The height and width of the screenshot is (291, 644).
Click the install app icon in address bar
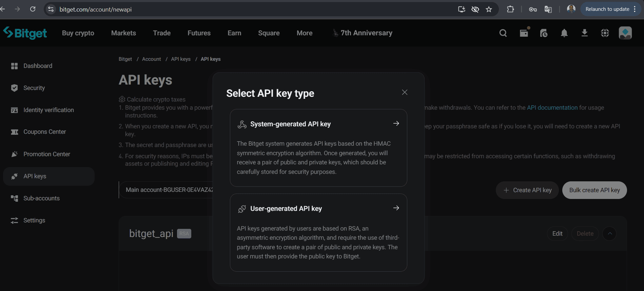coord(462,9)
